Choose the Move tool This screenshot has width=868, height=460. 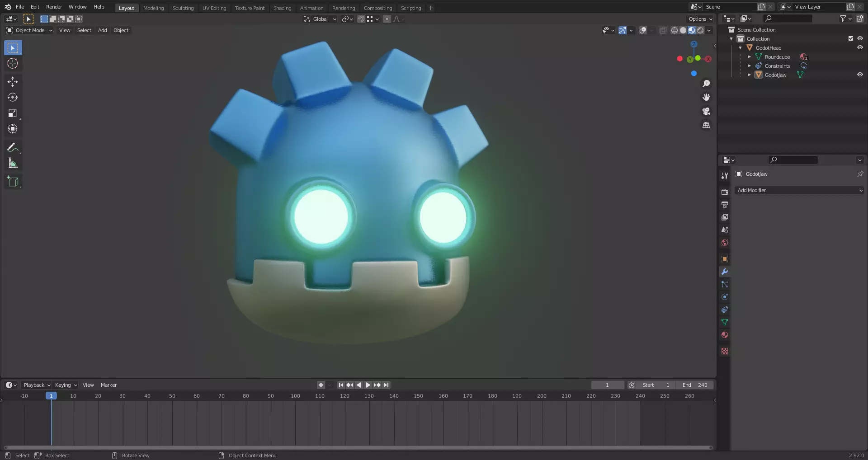[x=13, y=82]
